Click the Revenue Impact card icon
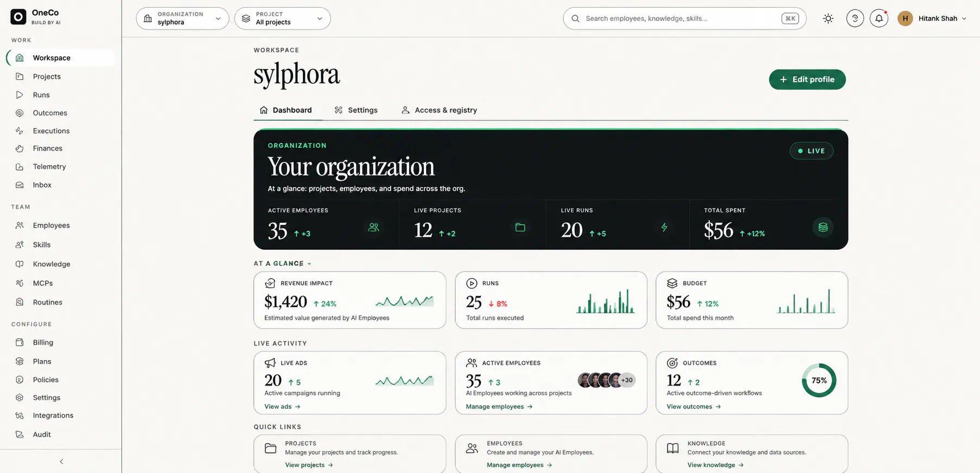This screenshot has height=473, width=980. pos(270,283)
